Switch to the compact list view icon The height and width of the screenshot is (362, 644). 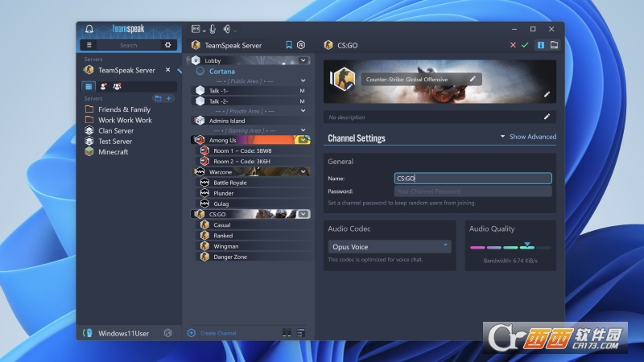click(301, 333)
